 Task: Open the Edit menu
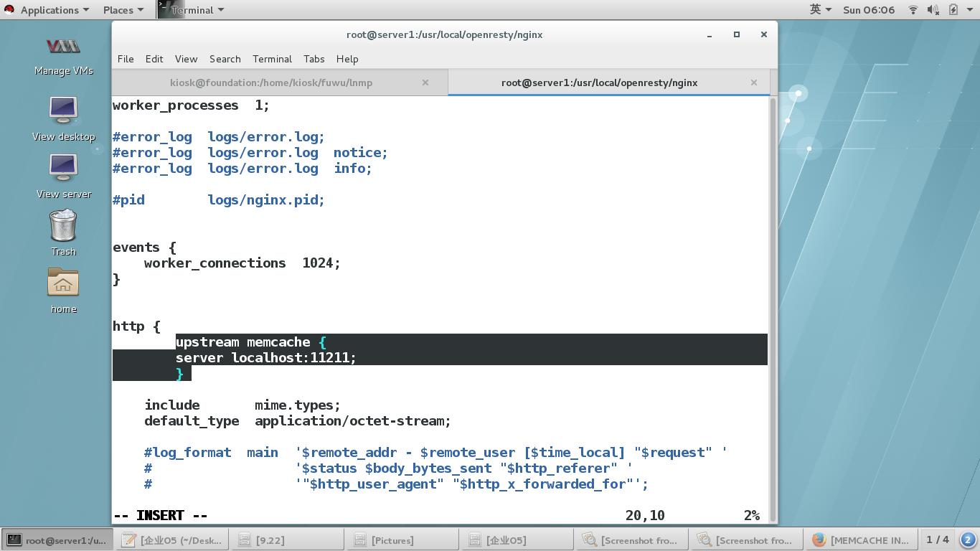(154, 59)
